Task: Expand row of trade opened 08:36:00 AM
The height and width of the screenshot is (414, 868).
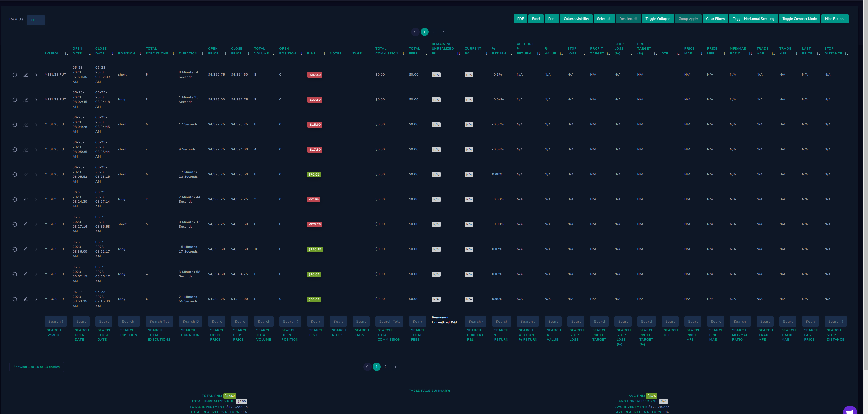Action: point(36,249)
